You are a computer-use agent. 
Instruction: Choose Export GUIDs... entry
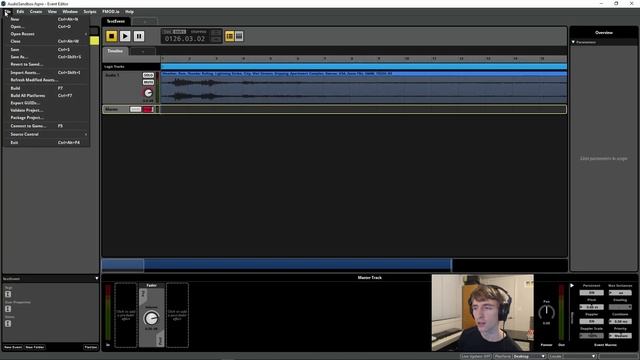(x=46, y=103)
